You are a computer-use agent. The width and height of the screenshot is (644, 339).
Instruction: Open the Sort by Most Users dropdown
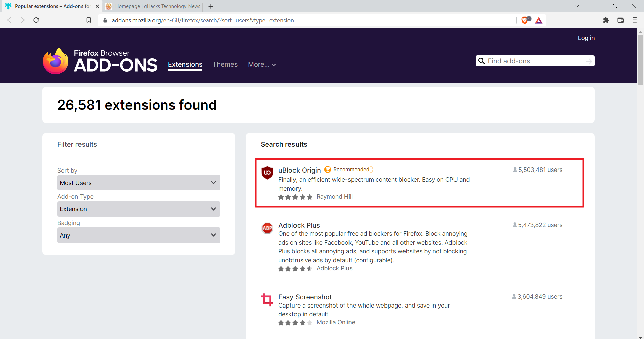click(x=139, y=183)
